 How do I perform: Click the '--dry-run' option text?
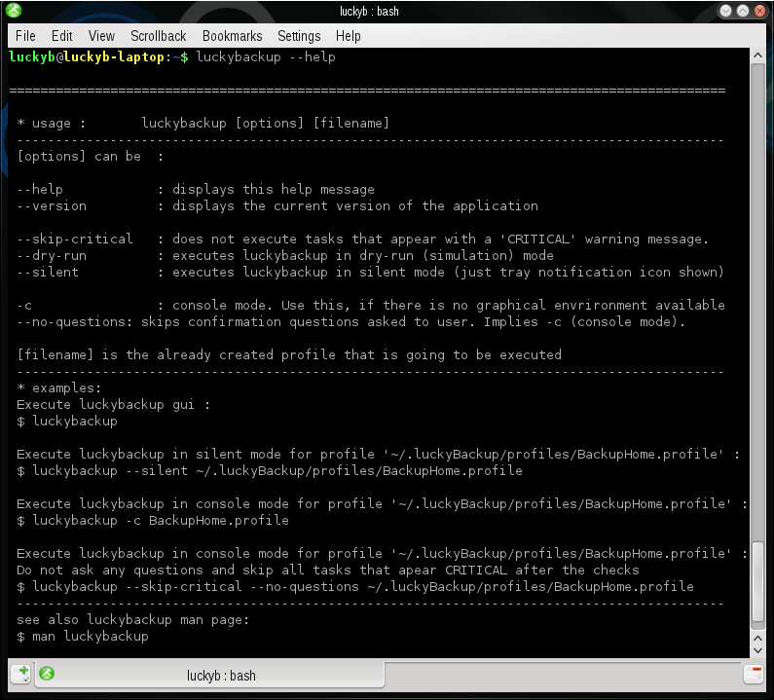click(x=52, y=256)
